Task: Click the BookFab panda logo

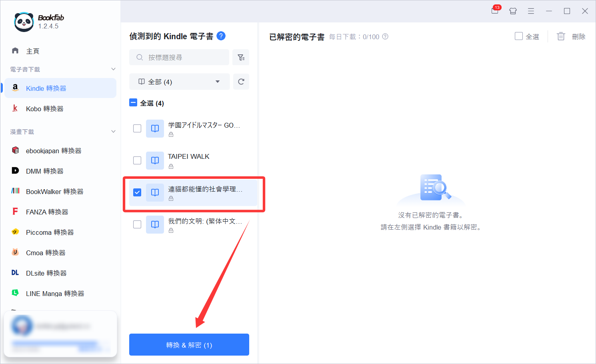Action: [x=24, y=22]
